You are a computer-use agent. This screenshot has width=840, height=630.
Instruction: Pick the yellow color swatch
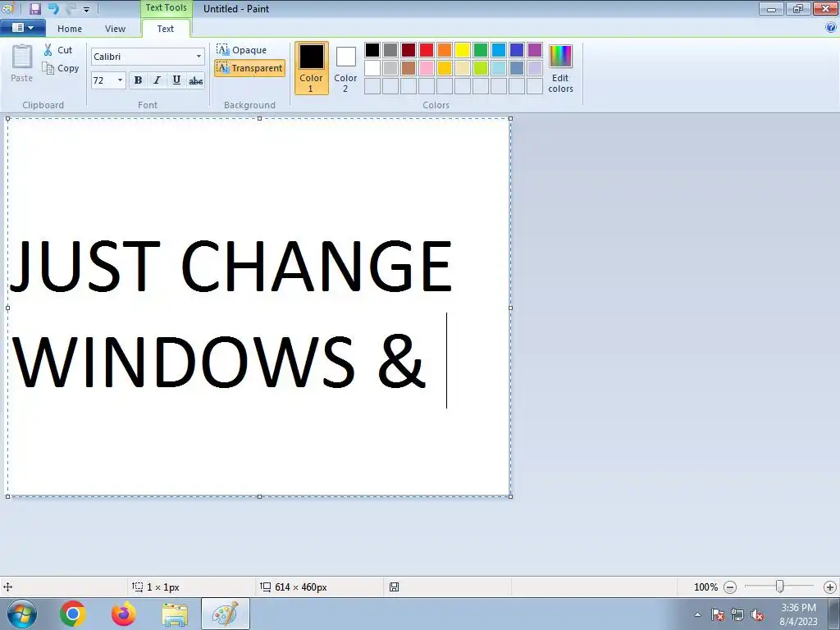[463, 50]
